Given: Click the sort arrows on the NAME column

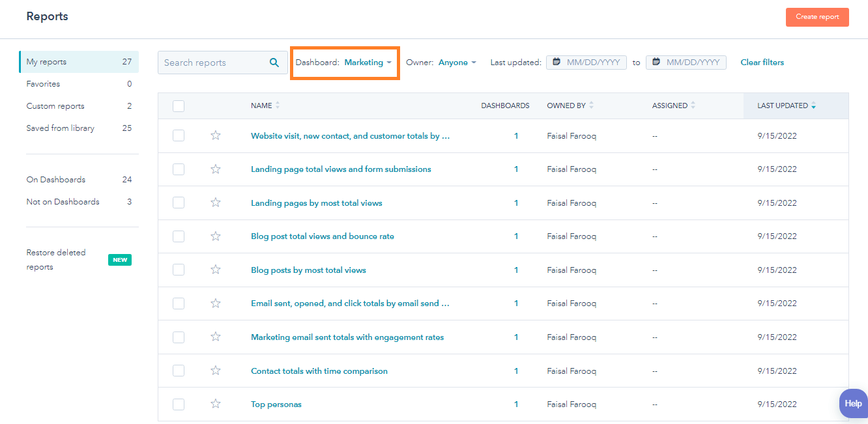Looking at the screenshot, I should point(278,105).
